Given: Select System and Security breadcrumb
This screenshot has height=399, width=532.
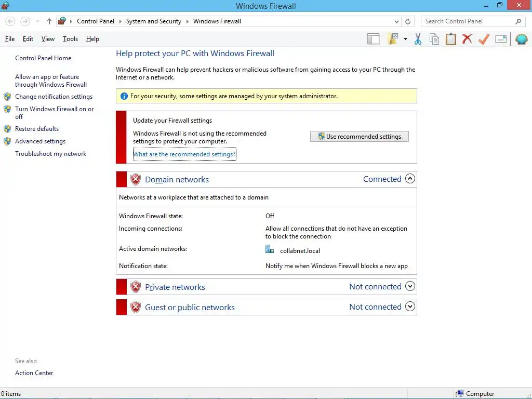Looking at the screenshot, I should click(153, 21).
